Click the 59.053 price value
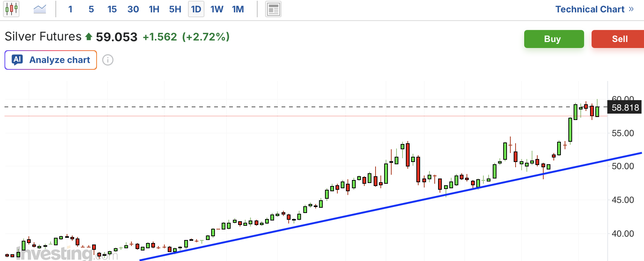644x261 pixels. tap(116, 37)
